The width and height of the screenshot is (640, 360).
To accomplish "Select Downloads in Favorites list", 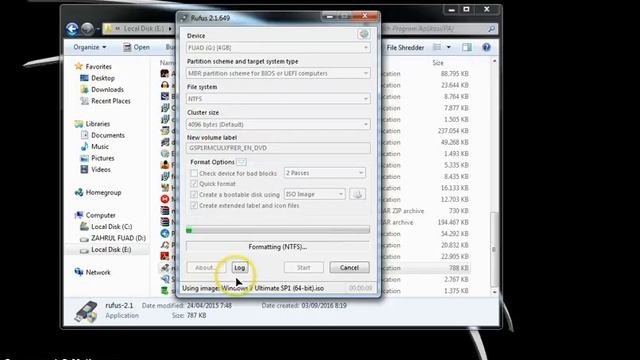I will (x=107, y=89).
